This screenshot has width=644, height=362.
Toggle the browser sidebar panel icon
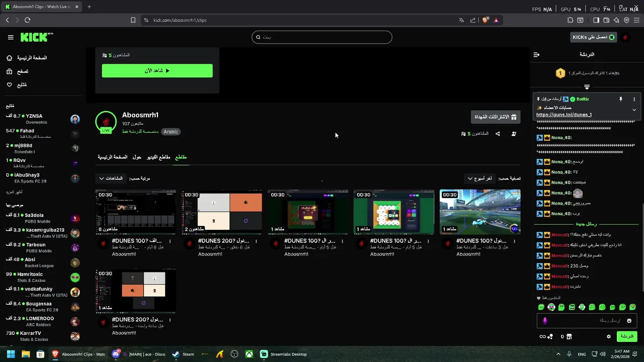coord(596,20)
